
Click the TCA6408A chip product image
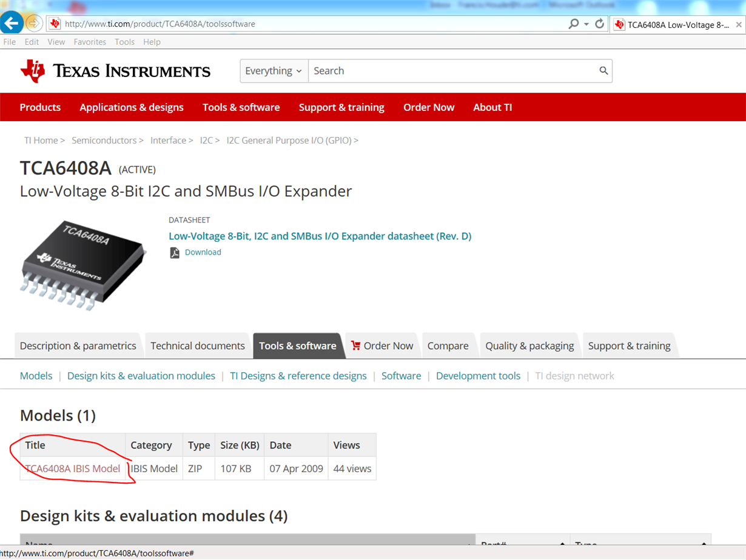click(x=84, y=265)
